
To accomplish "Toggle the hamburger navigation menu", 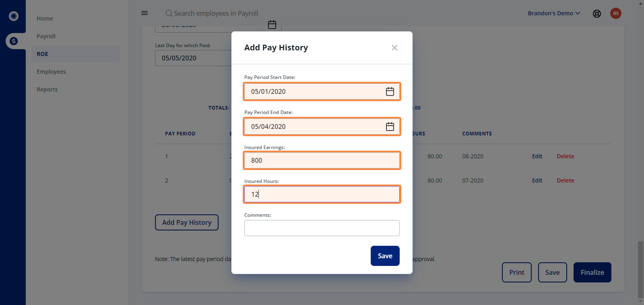I will point(144,13).
